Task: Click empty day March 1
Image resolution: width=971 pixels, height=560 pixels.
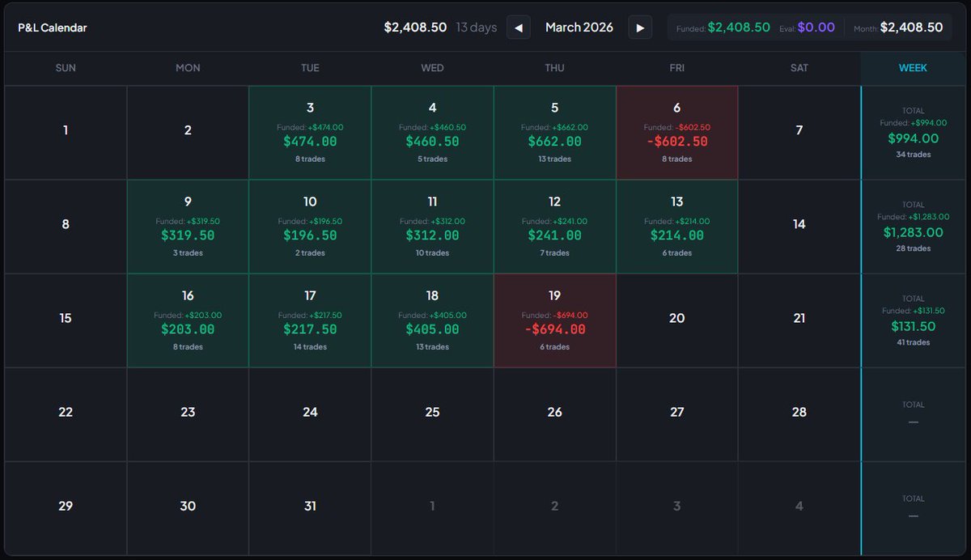Action: coord(66,133)
